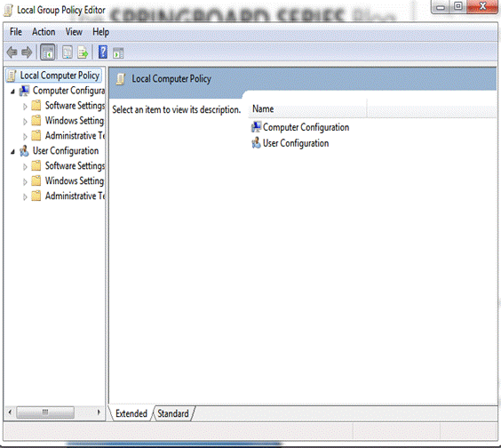
Task: Toggle the Show/Hide Action Pane icon
Action: [118, 52]
